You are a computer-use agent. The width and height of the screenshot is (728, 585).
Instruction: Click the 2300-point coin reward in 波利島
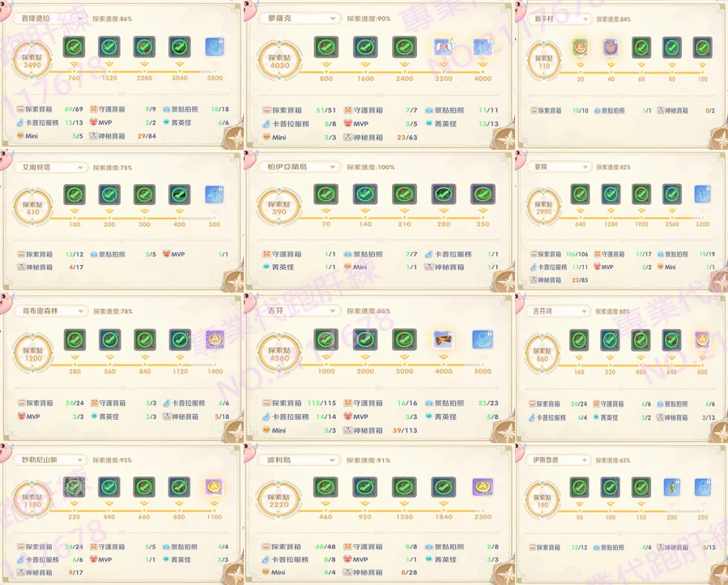pyautogui.click(x=483, y=488)
